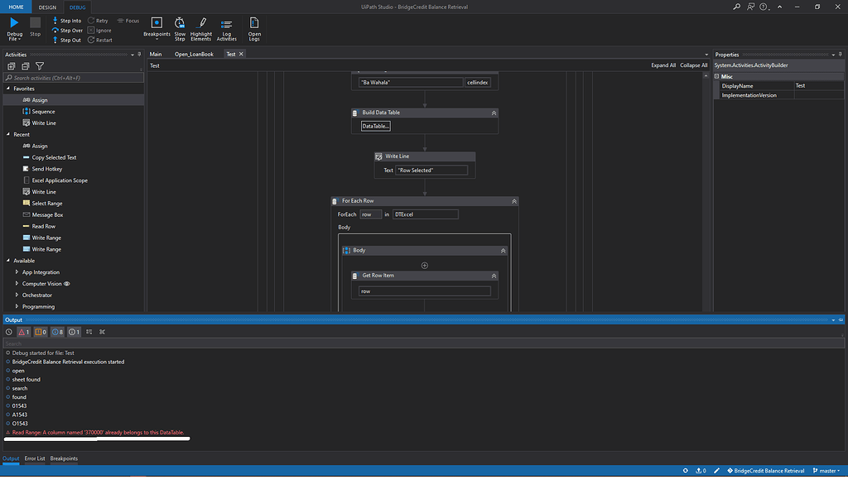
Task: Click the Collapse All link in the designer
Action: point(692,65)
